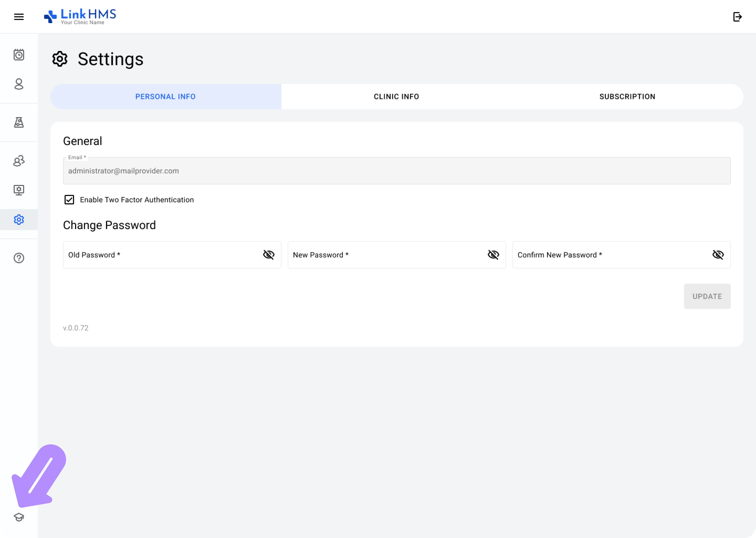Image resolution: width=756 pixels, height=538 pixels.
Task: Open the laboratory flask sidebar icon
Action: (x=19, y=122)
